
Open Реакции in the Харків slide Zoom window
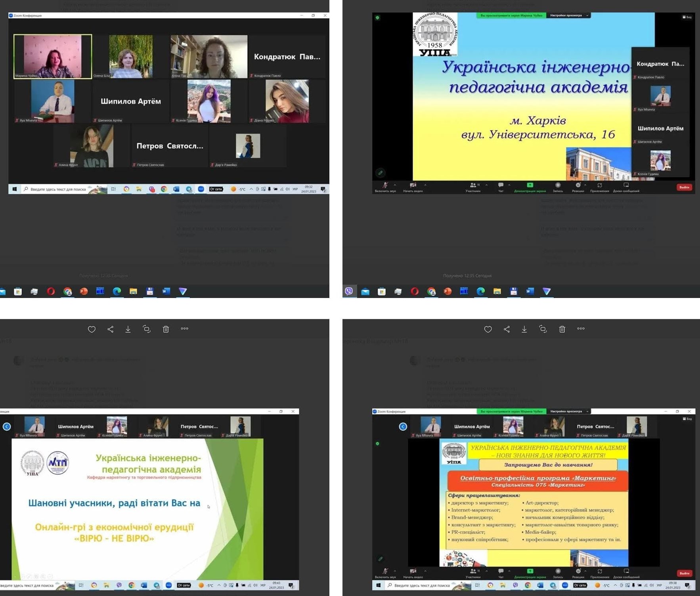pos(578,187)
